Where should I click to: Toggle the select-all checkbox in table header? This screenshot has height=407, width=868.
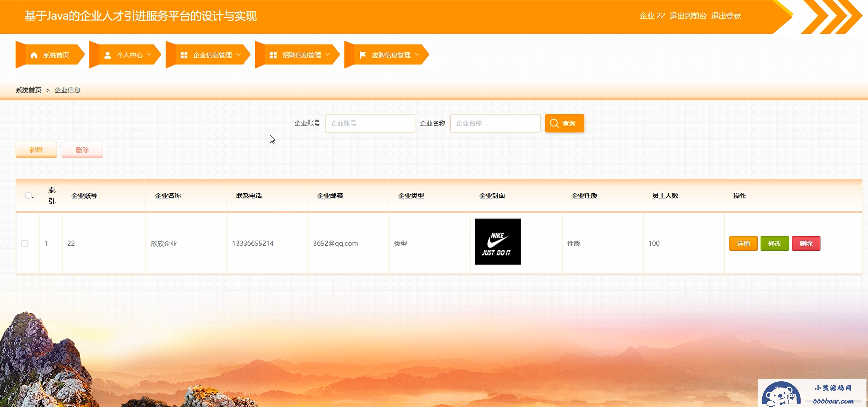29,195
